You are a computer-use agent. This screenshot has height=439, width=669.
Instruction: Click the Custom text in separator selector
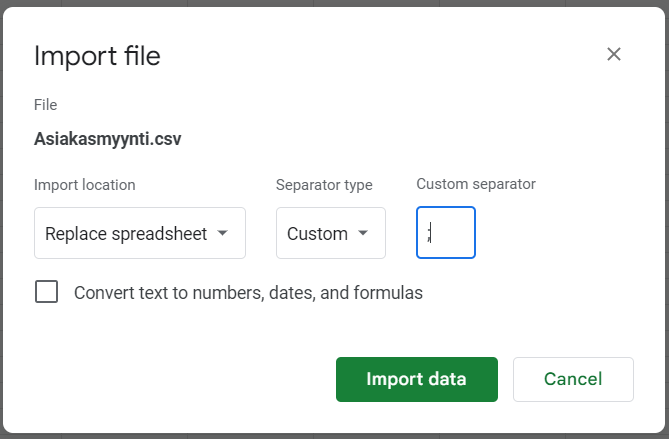click(x=317, y=234)
